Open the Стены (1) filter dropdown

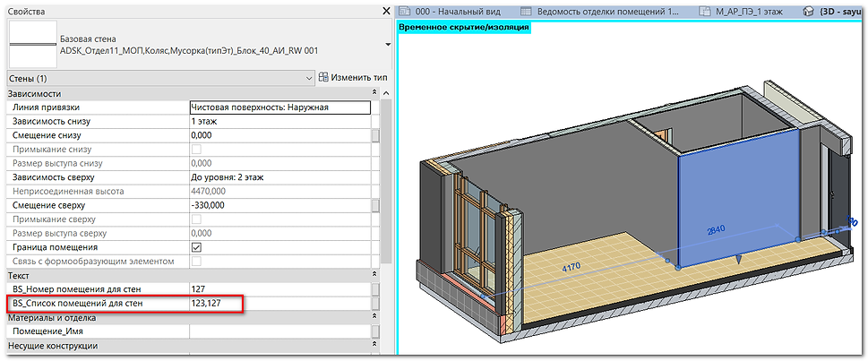tap(160, 79)
